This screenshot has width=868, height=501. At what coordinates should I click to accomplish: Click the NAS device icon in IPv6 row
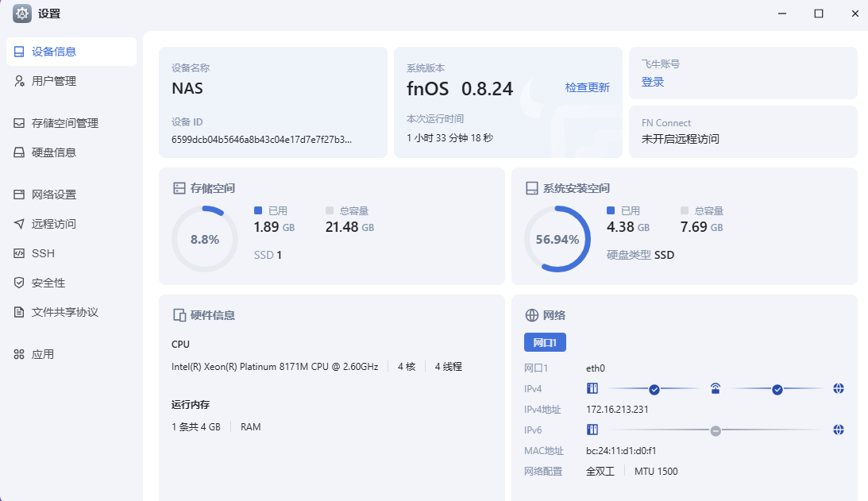pos(592,430)
